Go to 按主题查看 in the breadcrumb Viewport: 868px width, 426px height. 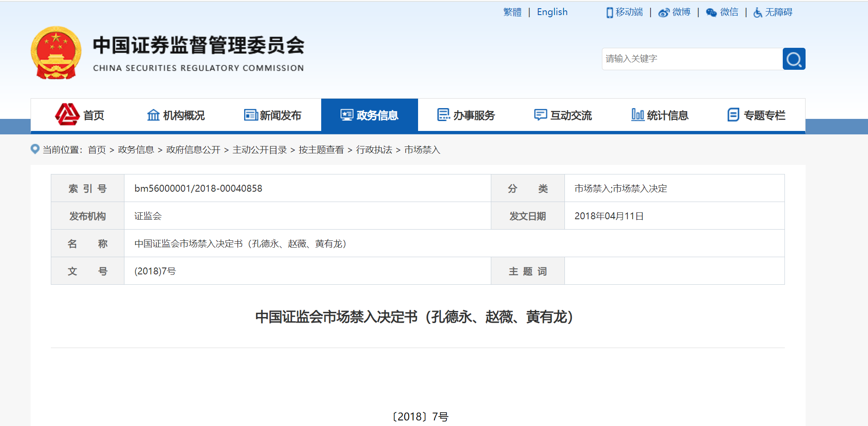point(321,149)
